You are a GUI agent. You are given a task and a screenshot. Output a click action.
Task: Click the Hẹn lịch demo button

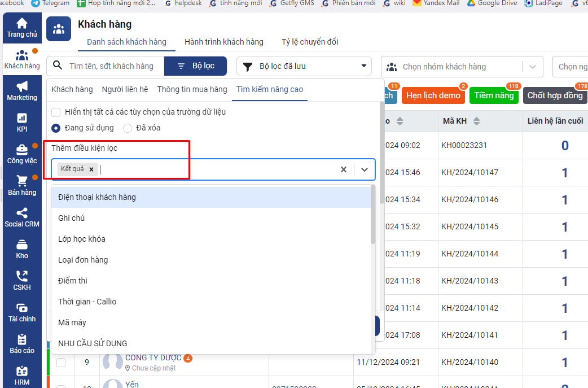433,95
